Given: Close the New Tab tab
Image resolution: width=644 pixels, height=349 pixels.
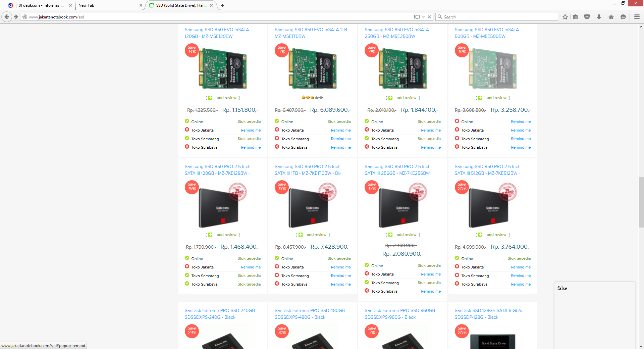Looking at the screenshot, I should (x=141, y=5).
